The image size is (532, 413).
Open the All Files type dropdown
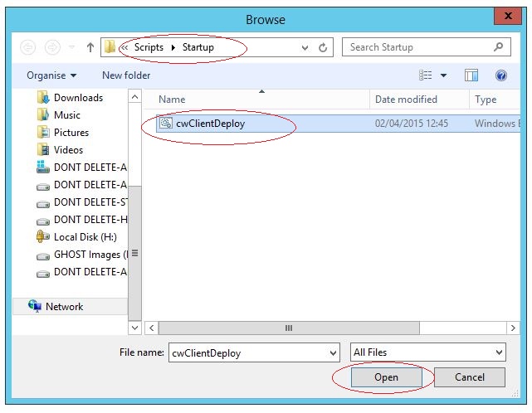427,352
